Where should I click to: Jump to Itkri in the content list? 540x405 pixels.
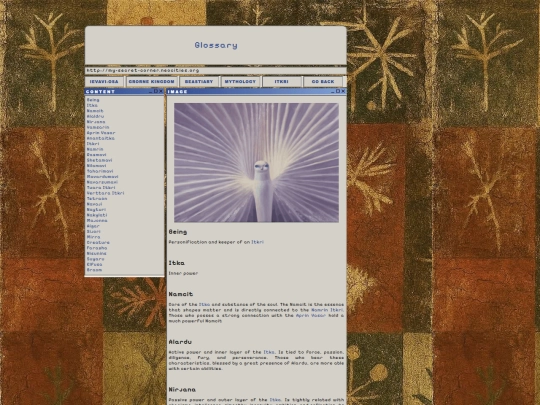point(93,144)
